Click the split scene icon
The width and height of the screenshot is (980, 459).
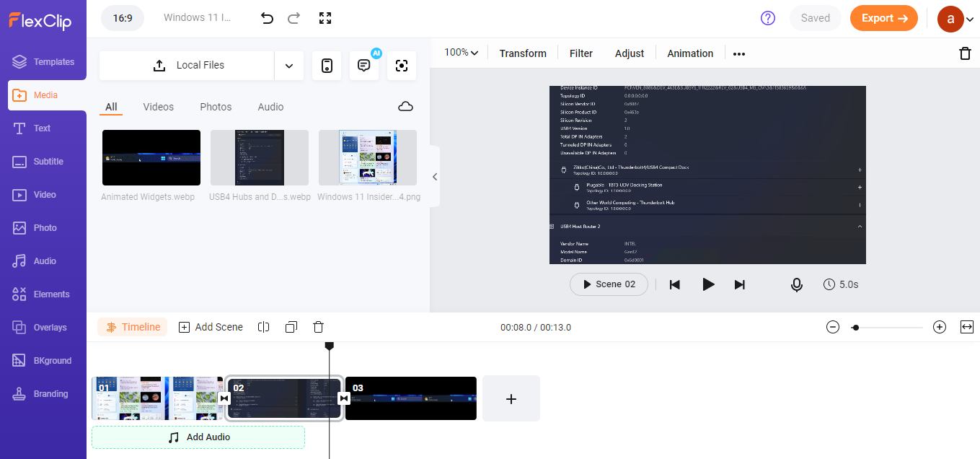264,327
